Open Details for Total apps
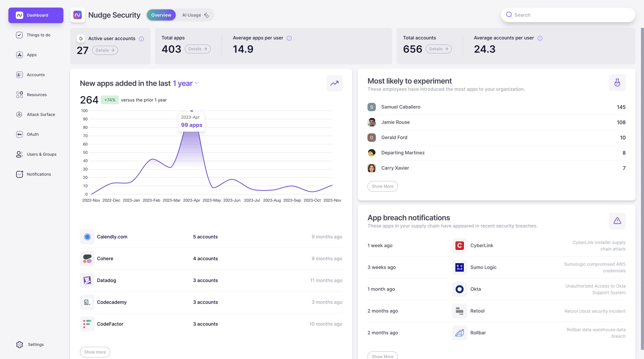The width and height of the screenshot is (644, 359). [x=197, y=49]
